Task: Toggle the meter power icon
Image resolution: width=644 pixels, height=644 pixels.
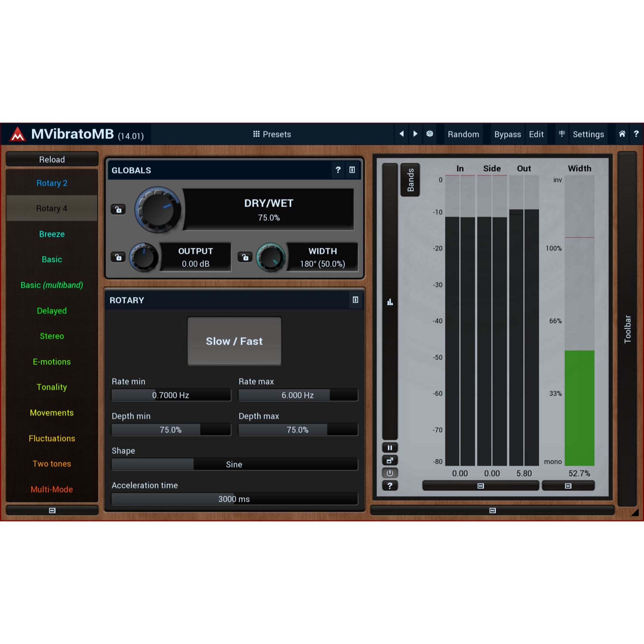Action: (390, 473)
